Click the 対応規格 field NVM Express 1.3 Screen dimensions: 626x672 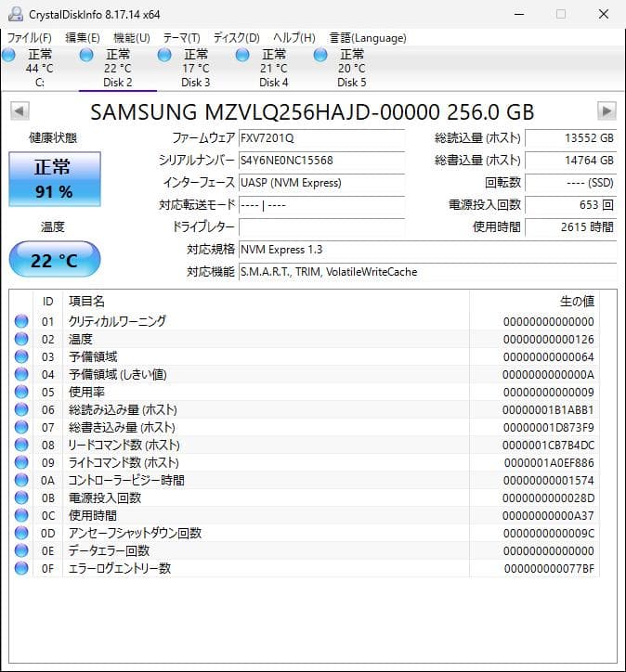[427, 250]
